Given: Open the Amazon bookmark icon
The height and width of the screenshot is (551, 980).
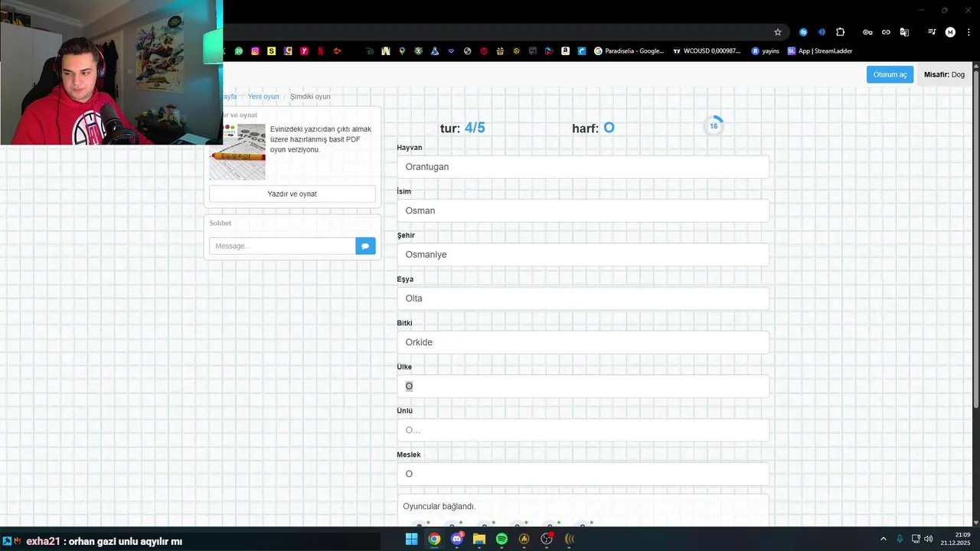Looking at the screenshot, I should tap(565, 51).
